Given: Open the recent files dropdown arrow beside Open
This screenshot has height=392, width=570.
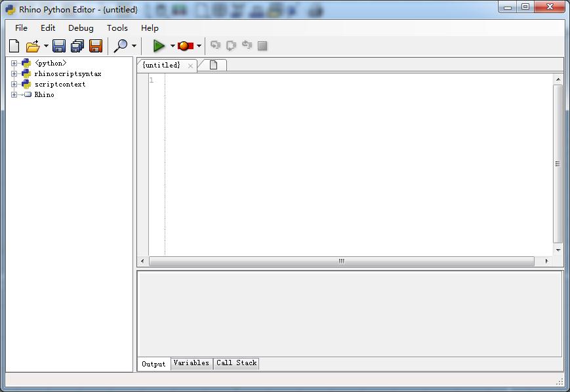Looking at the screenshot, I should click(46, 46).
